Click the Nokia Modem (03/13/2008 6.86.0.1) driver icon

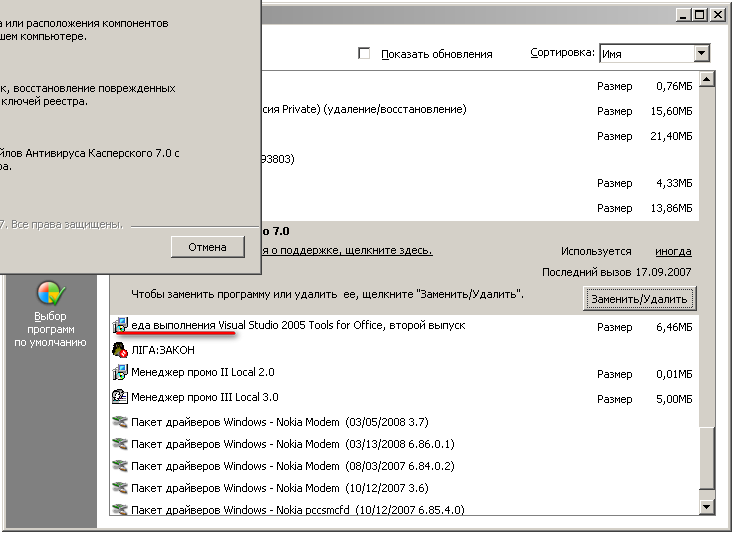click(x=120, y=444)
